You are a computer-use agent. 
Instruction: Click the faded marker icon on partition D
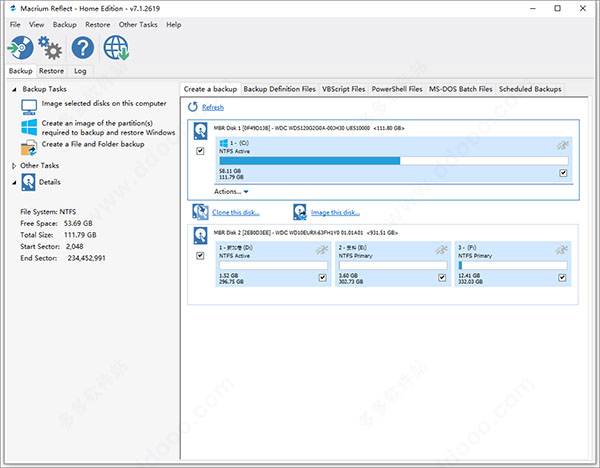pos(322,250)
